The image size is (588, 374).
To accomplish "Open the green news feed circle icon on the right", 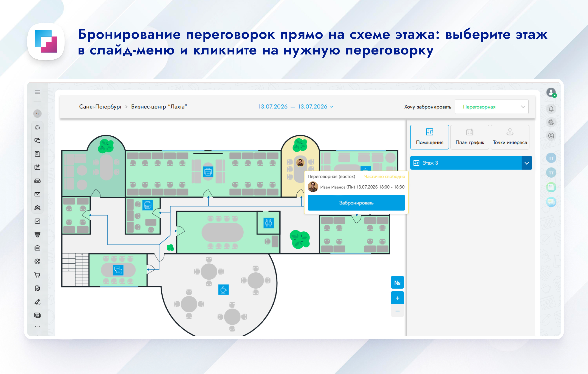I will (x=551, y=187).
